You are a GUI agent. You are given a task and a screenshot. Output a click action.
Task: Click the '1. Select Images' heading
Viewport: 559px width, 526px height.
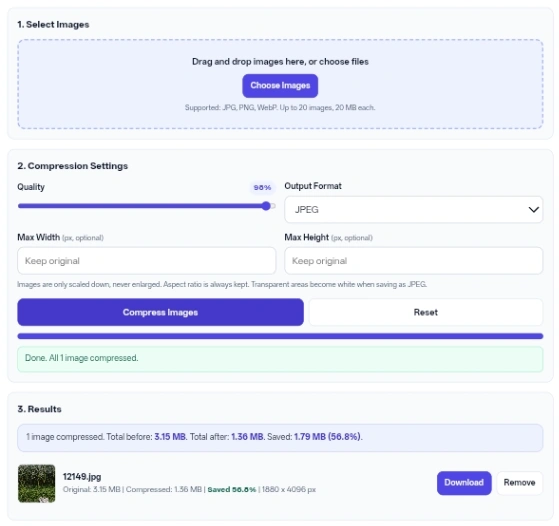coord(53,25)
